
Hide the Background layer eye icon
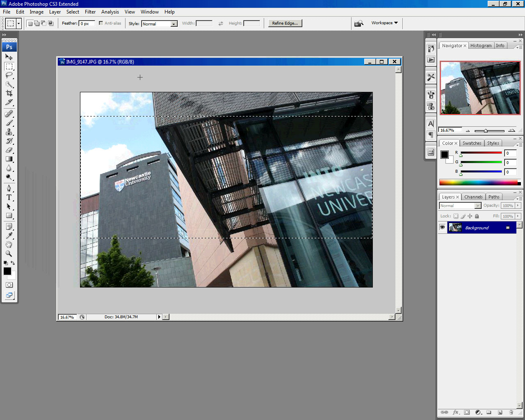442,228
